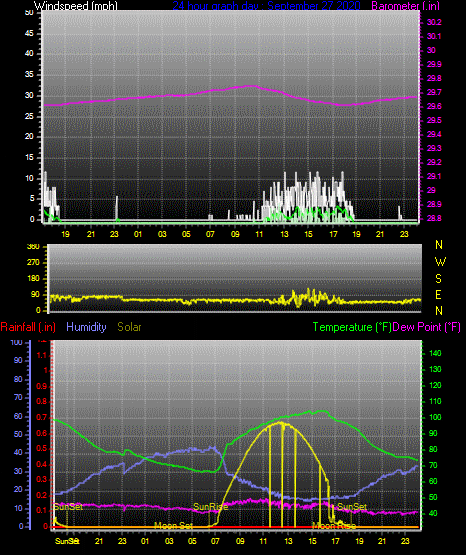
Task: Click the '13' hour label under windspeed chart
Action: click(284, 234)
